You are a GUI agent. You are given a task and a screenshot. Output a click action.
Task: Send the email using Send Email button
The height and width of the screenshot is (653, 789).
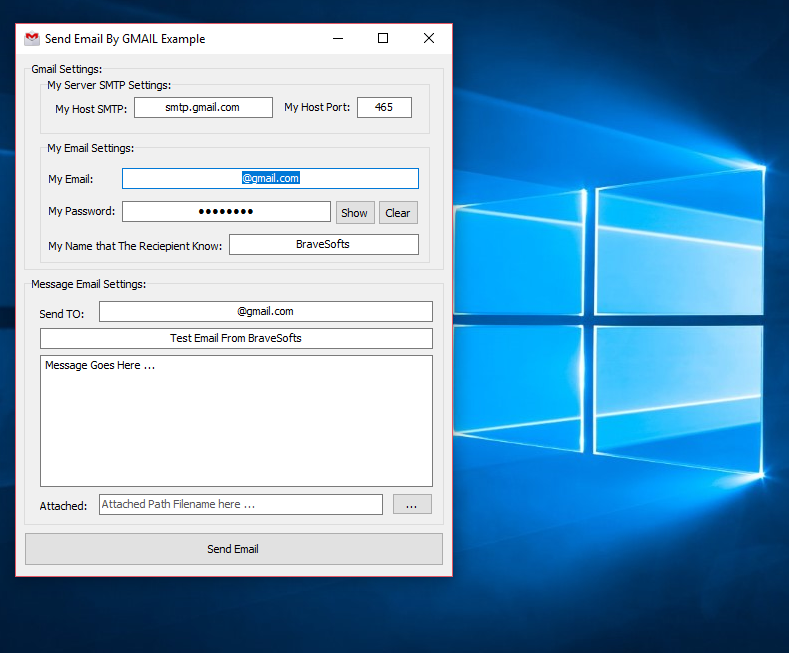(x=234, y=549)
